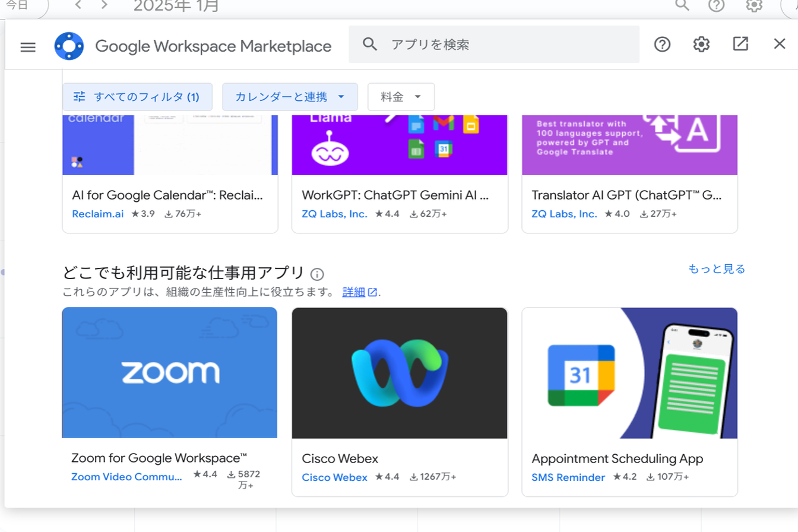Image resolution: width=798 pixels, height=532 pixels.
Task: Open the Cisco Webex app card
Action: point(400,401)
